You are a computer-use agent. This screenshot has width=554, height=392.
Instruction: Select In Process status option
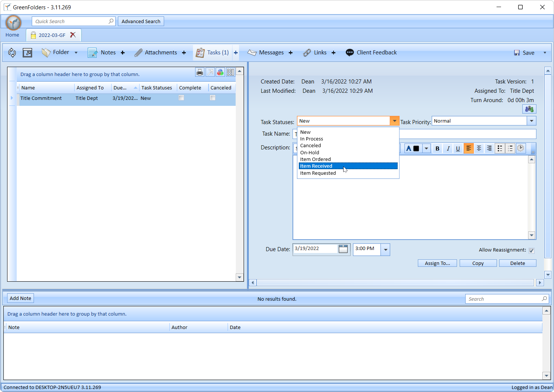coord(348,139)
